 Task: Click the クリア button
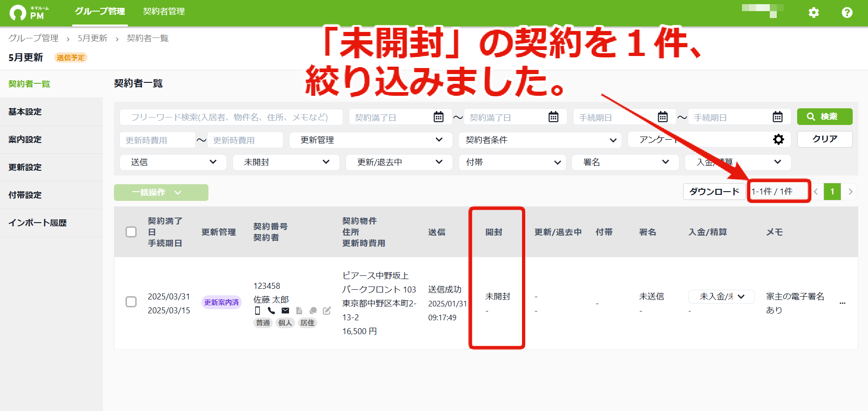(x=825, y=139)
